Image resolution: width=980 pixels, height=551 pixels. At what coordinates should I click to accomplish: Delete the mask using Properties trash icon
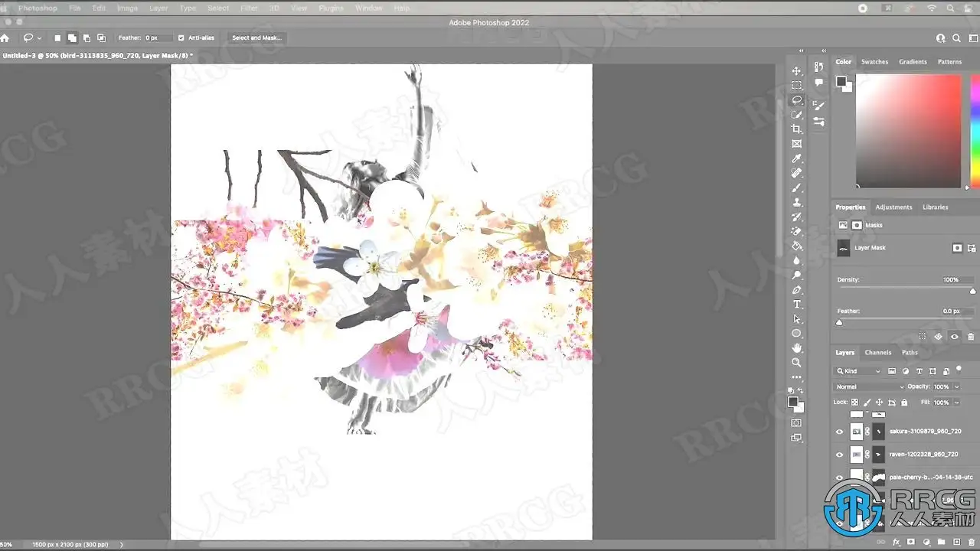(971, 337)
